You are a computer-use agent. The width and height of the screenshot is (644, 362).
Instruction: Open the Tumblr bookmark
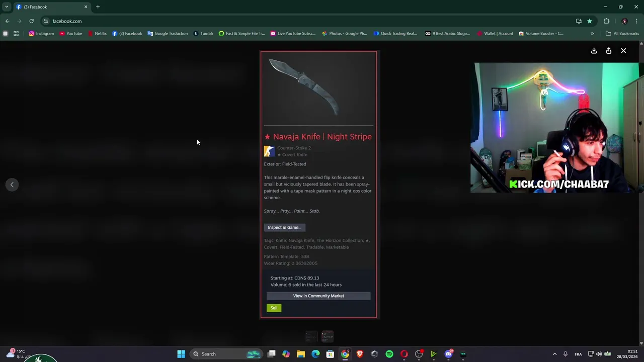203,34
